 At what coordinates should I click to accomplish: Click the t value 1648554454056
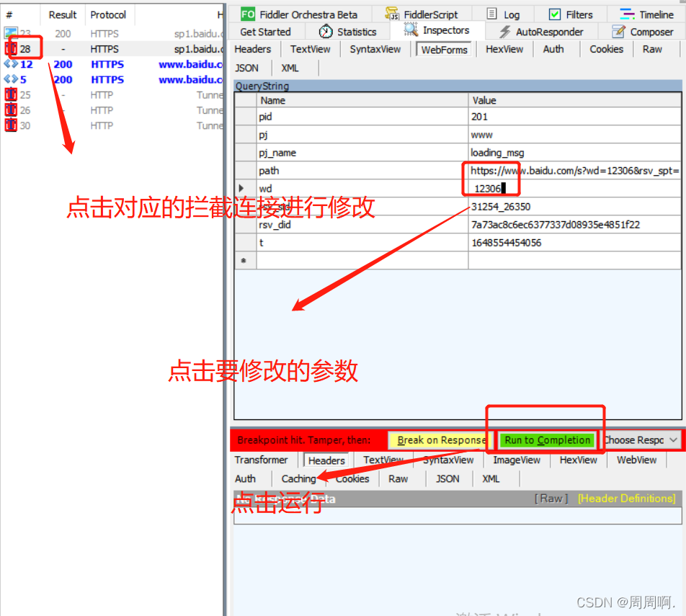pos(575,242)
